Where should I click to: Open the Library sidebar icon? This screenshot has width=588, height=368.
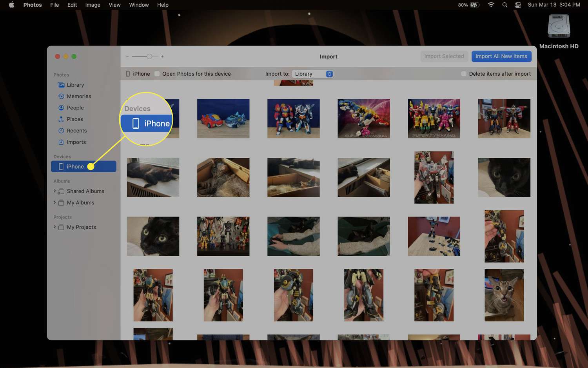[x=61, y=85]
